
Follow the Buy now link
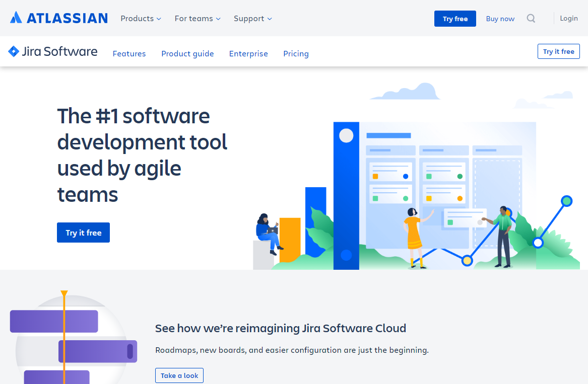click(500, 19)
